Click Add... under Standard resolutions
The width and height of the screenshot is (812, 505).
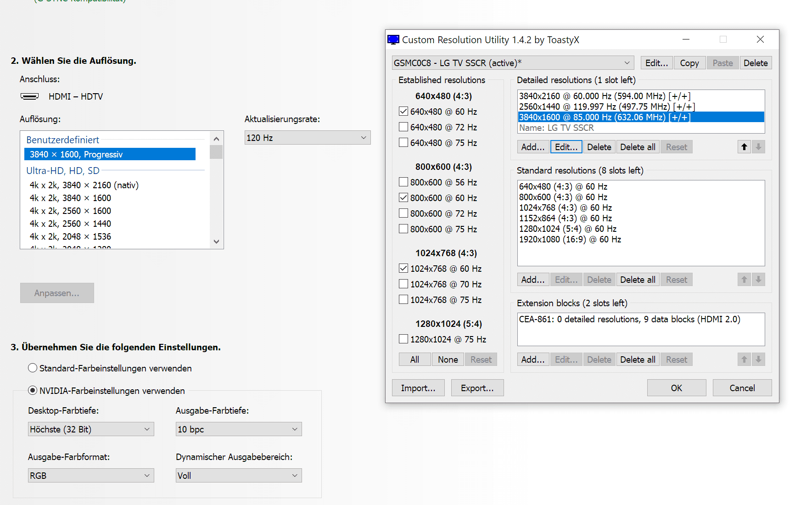click(x=533, y=280)
